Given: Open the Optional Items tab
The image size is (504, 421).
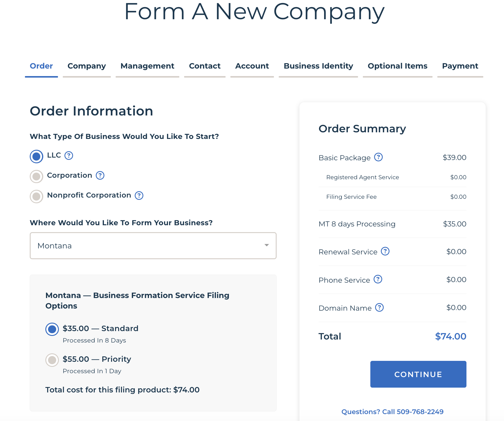Looking at the screenshot, I should click(x=397, y=66).
